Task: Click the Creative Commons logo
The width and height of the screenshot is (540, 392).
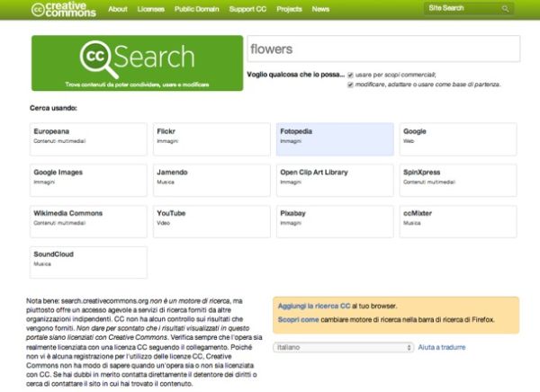Action: [x=64, y=9]
